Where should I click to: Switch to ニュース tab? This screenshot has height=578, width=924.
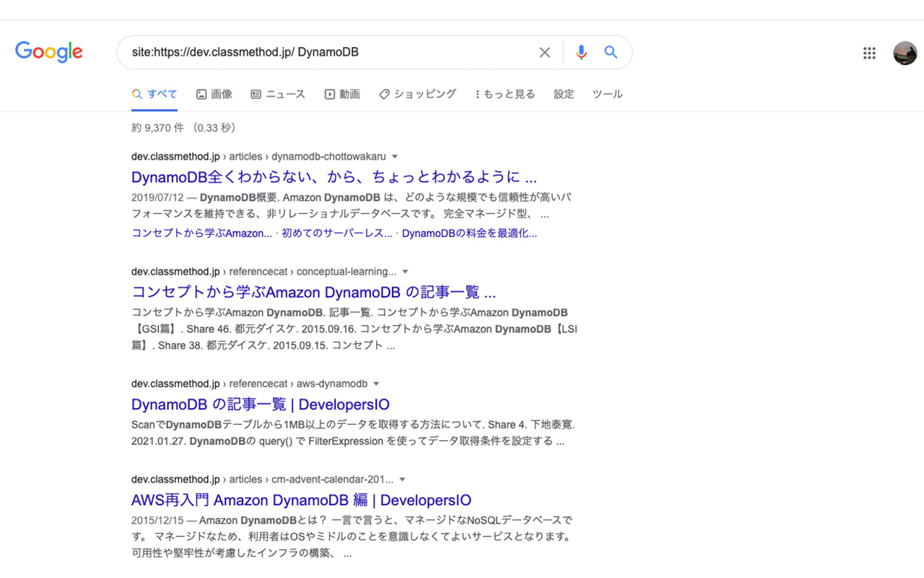[x=278, y=94]
